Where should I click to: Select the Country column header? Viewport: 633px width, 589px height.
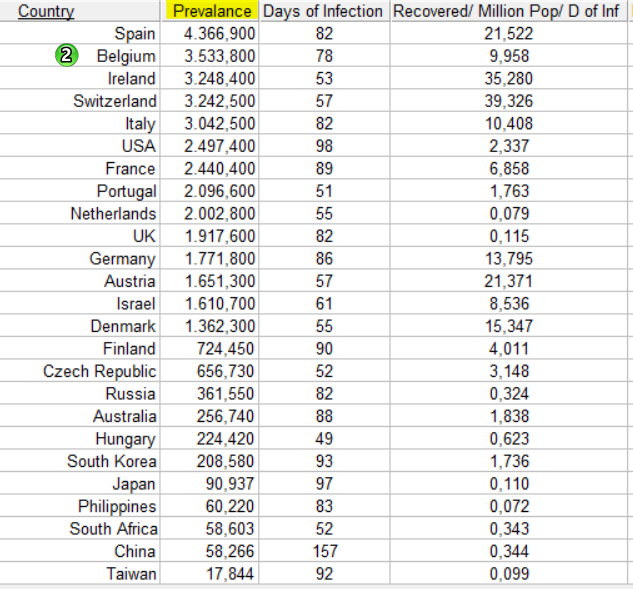(46, 11)
